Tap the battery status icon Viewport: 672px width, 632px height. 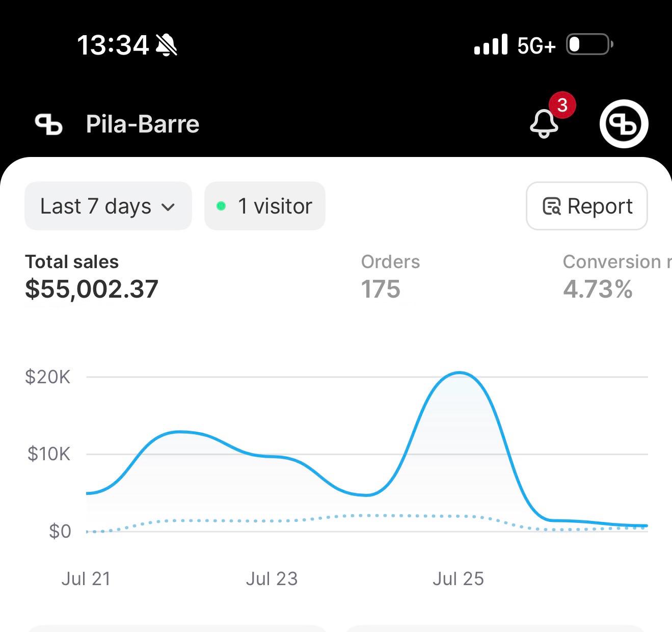(589, 45)
